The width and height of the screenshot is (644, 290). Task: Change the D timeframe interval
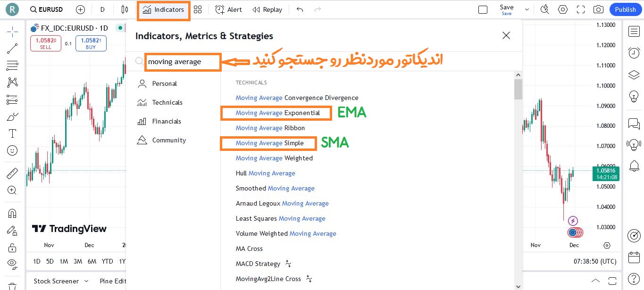click(x=102, y=9)
